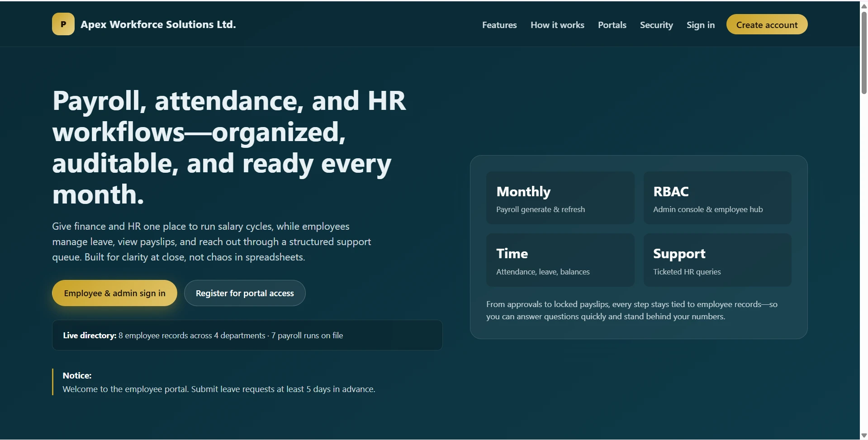Viewport: 868px width, 440px height.
Task: Click the 'From approvals to locked payslips' text
Action: pos(632,310)
